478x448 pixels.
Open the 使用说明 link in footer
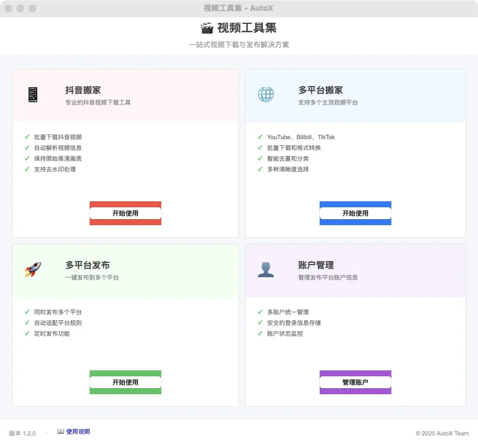click(78, 431)
